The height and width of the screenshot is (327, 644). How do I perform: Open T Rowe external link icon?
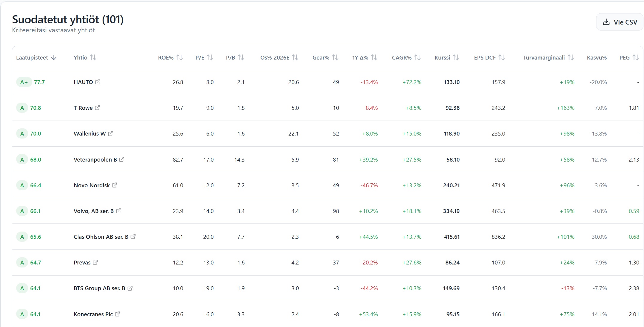click(97, 108)
